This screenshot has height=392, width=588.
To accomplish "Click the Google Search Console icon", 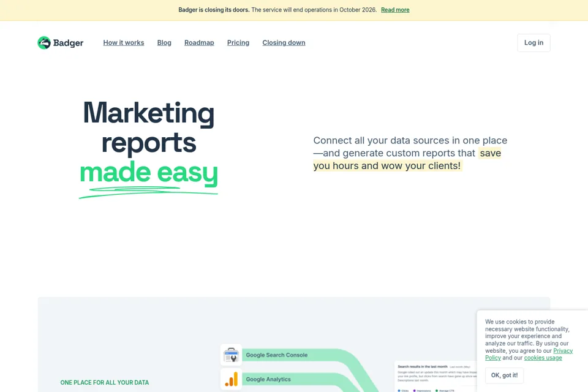I will click(x=231, y=355).
